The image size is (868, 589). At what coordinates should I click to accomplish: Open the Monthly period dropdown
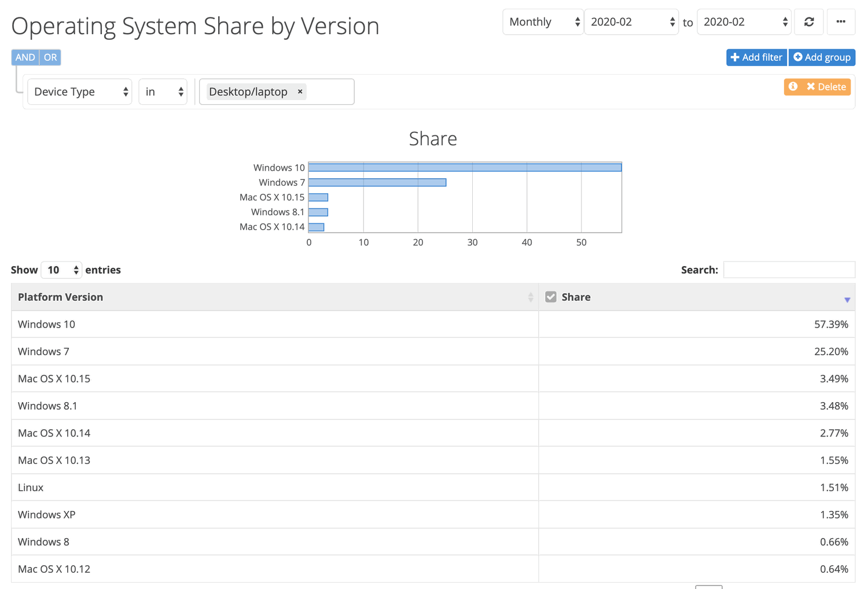pyautogui.click(x=543, y=22)
